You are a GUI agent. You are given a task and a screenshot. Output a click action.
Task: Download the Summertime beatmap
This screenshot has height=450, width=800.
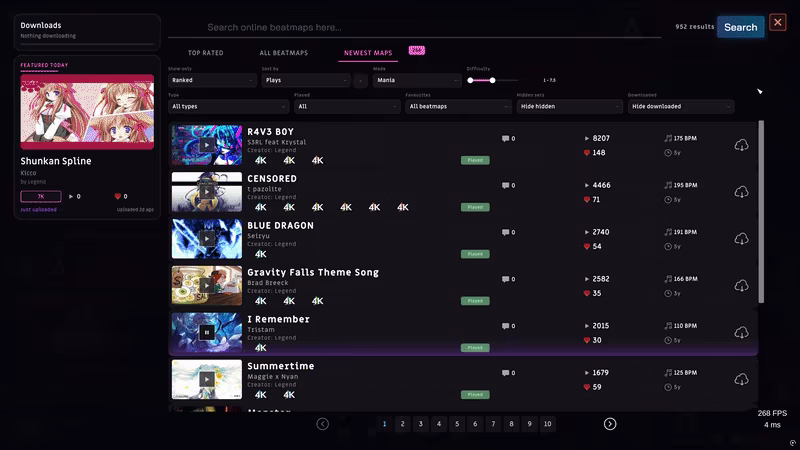click(x=741, y=380)
